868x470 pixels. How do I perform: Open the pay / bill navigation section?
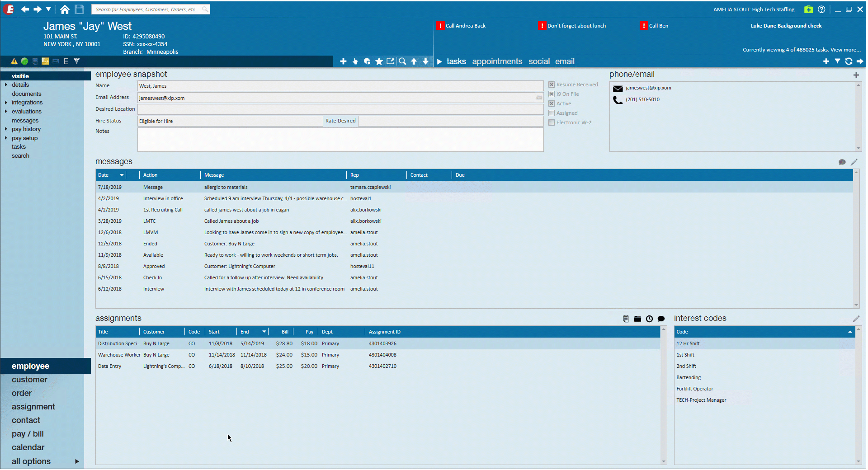point(28,434)
